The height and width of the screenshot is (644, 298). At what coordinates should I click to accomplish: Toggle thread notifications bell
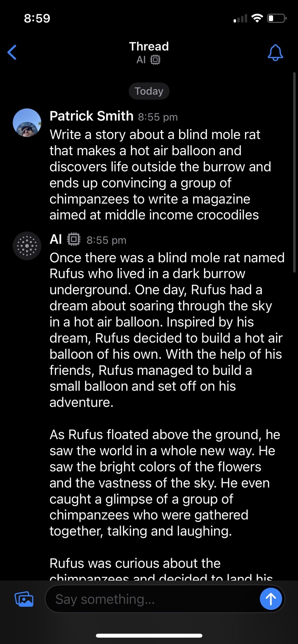click(x=275, y=53)
